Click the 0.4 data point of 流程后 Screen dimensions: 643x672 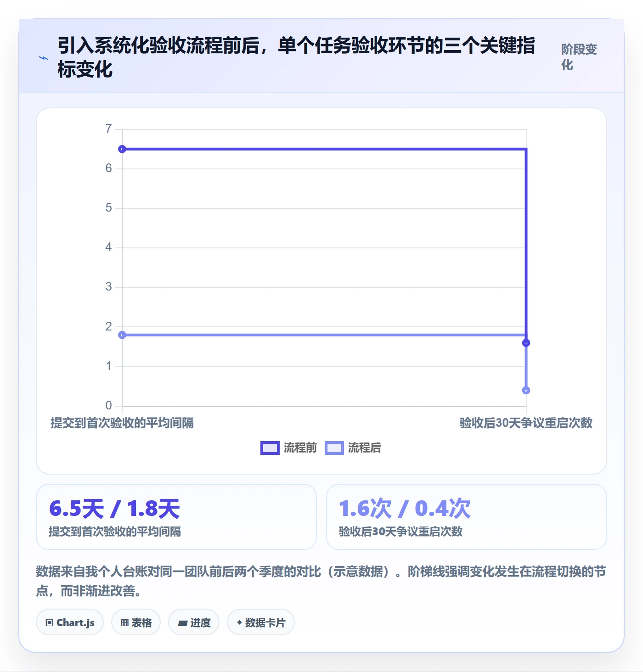click(x=526, y=390)
